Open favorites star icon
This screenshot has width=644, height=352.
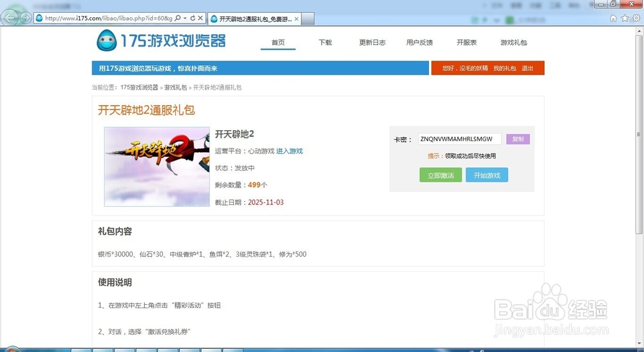(x=625, y=18)
